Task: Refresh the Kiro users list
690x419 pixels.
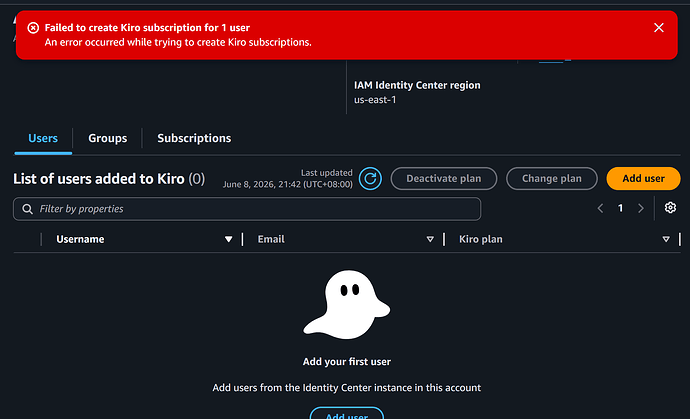Action: coord(370,179)
